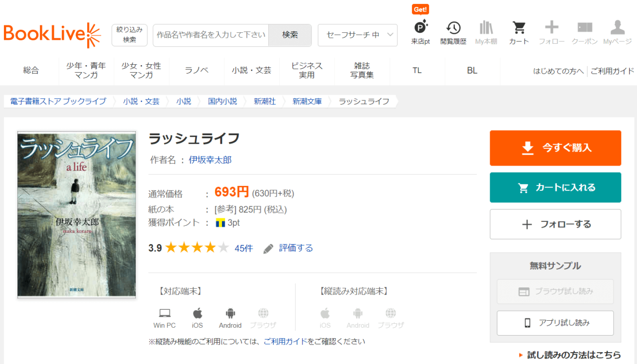This screenshot has width=637, height=364.
Task: Click the フォローする follow button
Action: [x=555, y=224]
